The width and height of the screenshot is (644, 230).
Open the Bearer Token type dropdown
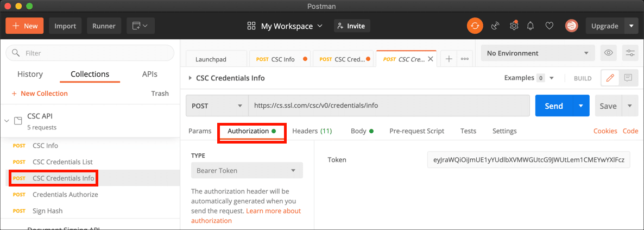pos(247,171)
